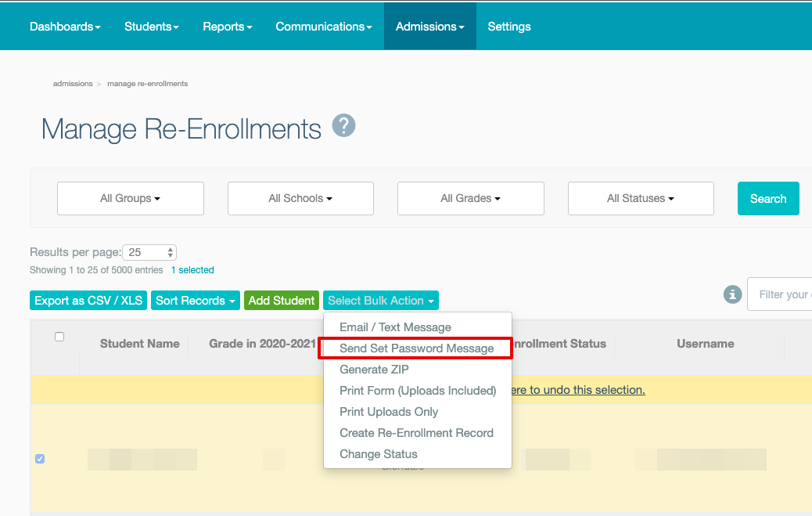Screen dimensions: 812x516
Task: Tick the select-all checkbox in table header
Action: tap(59, 337)
